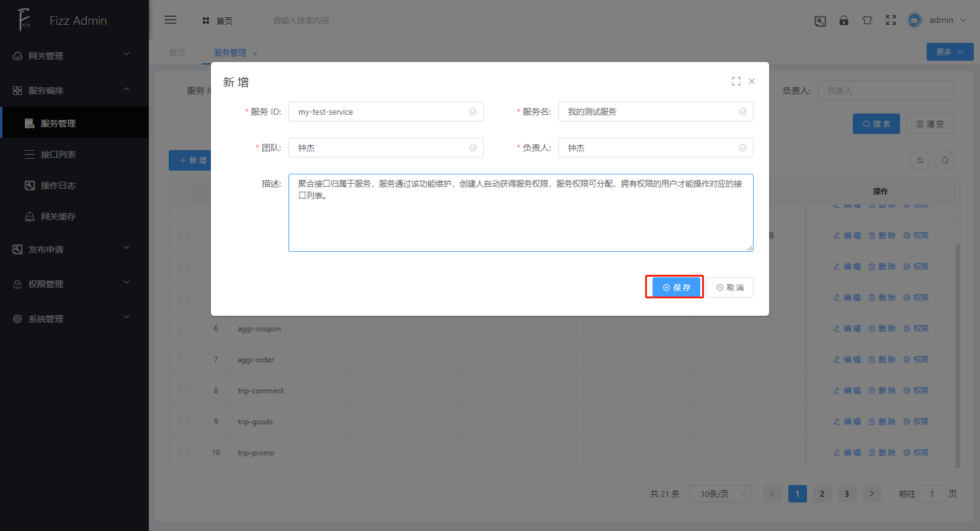980x531 pixels.
Task: Open the 10条/页 page size dropdown
Action: point(719,494)
